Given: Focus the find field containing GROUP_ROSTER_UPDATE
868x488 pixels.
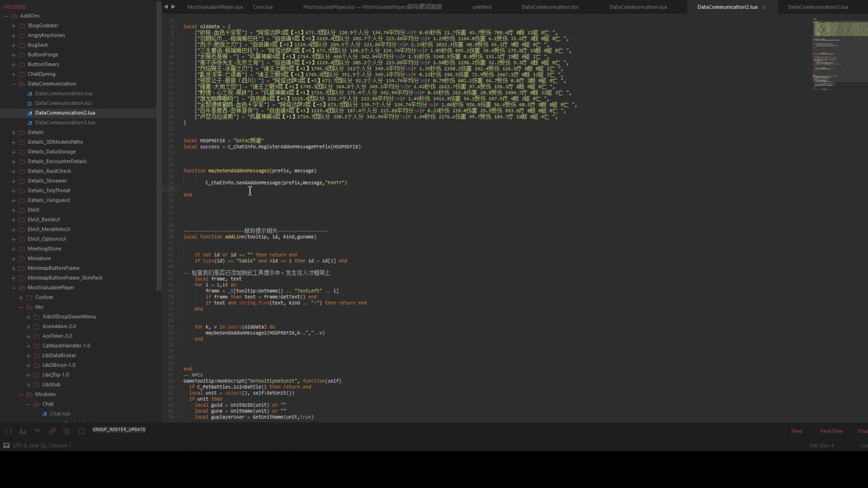Looking at the screenshot, I should [x=434, y=430].
